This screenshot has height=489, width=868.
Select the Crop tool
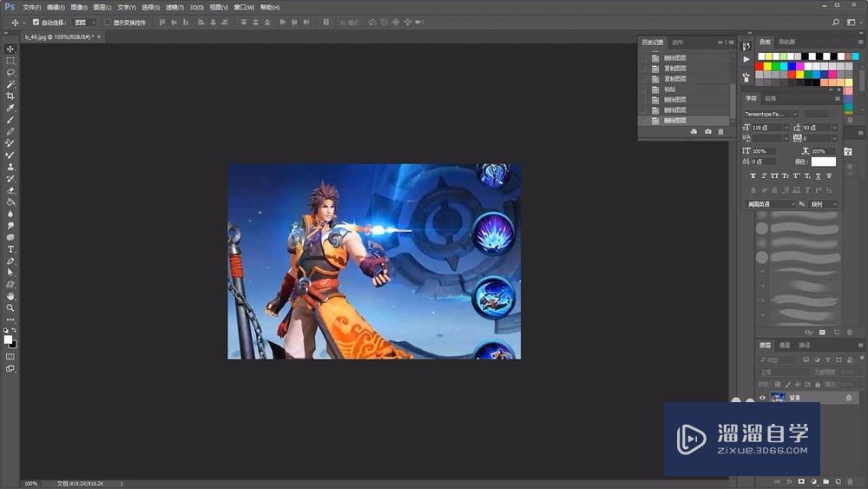click(10, 96)
